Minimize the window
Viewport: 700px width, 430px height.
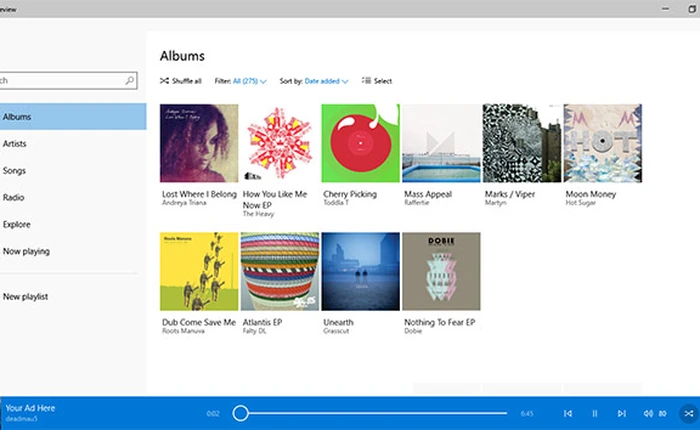point(665,8)
